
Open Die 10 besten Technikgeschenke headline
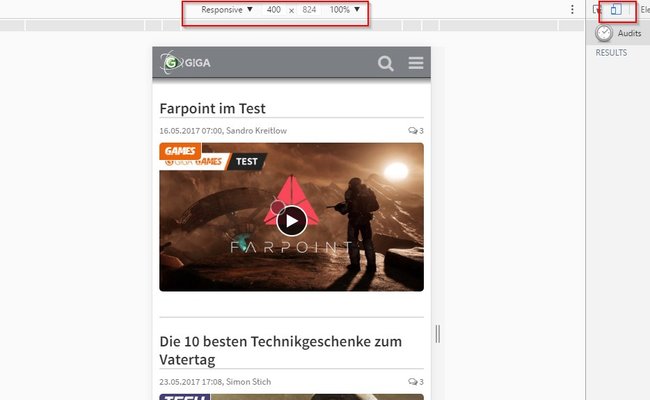pyautogui.click(x=281, y=350)
